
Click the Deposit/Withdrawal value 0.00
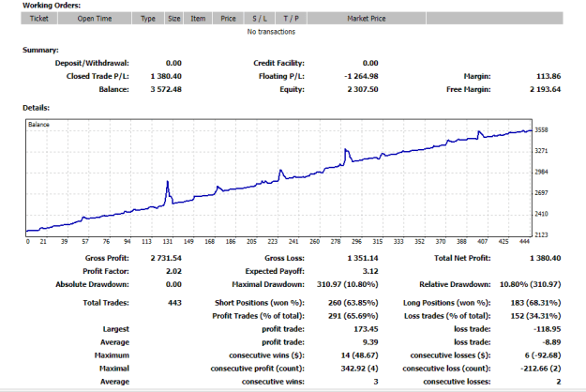tap(173, 63)
